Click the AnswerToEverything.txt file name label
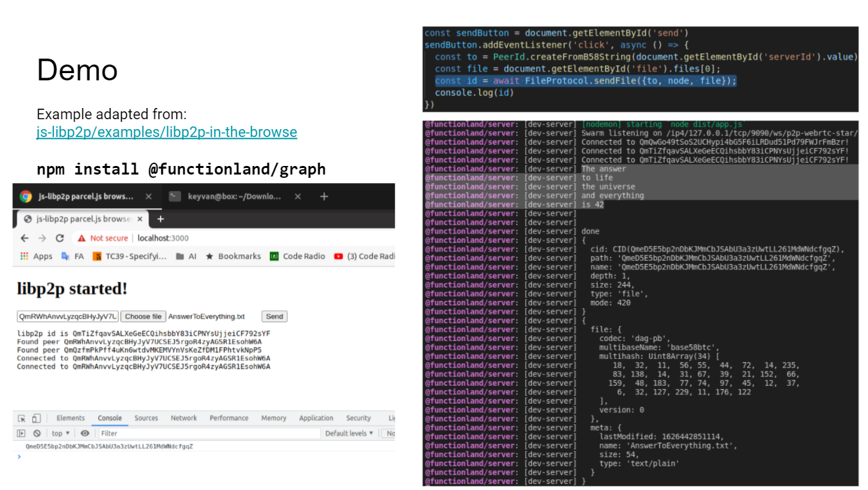Viewport: 868px width, 490px height. (206, 317)
